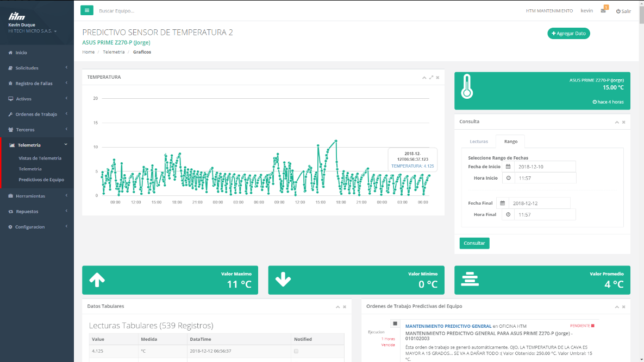Collapse the Consulta panel
Viewport: 644px width, 362px height.
[617, 122]
